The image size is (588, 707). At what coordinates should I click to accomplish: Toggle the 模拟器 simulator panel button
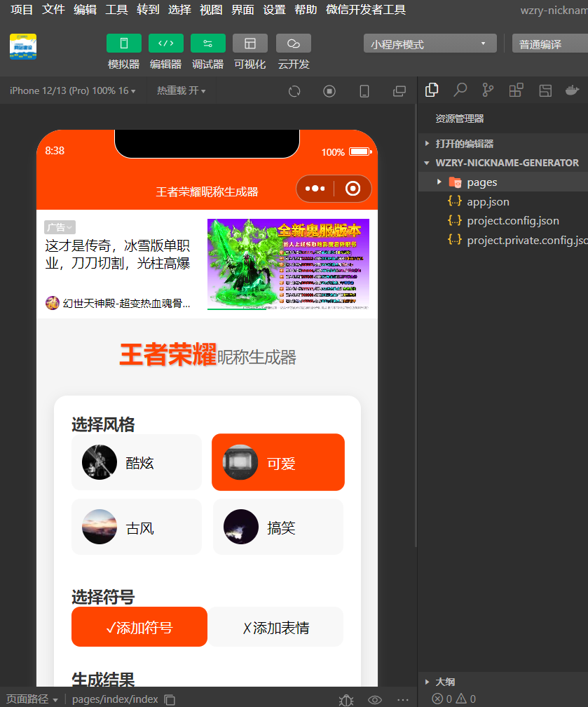click(x=124, y=43)
